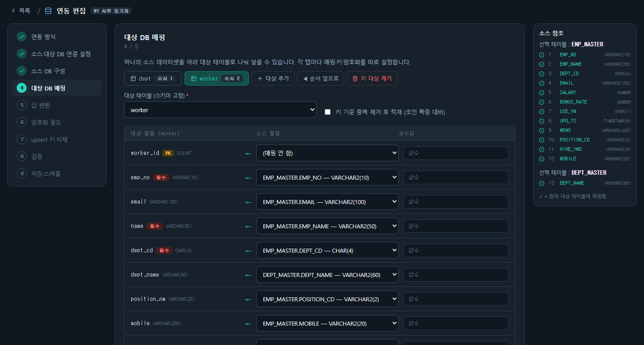
Task: Click the W1 사원 동기화 badge
Action: (111, 11)
